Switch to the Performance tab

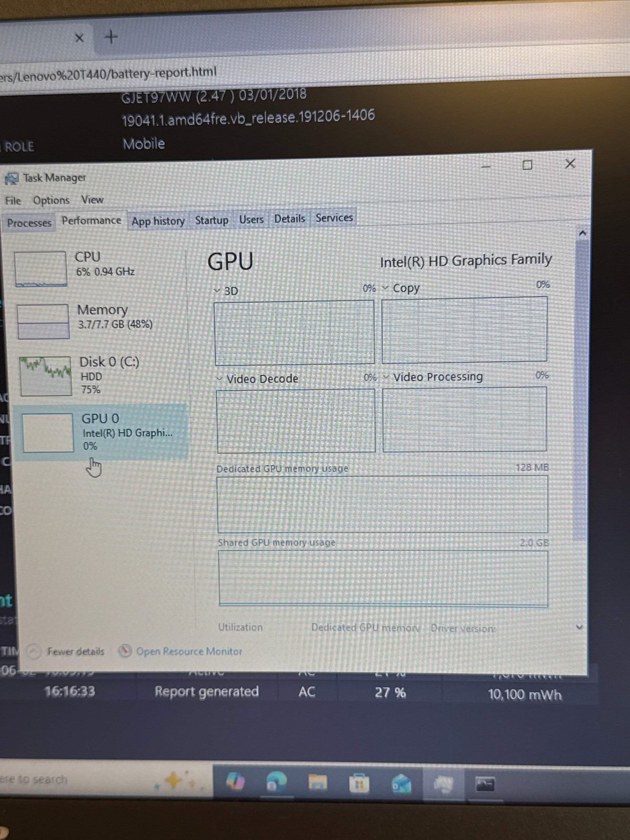(x=91, y=220)
